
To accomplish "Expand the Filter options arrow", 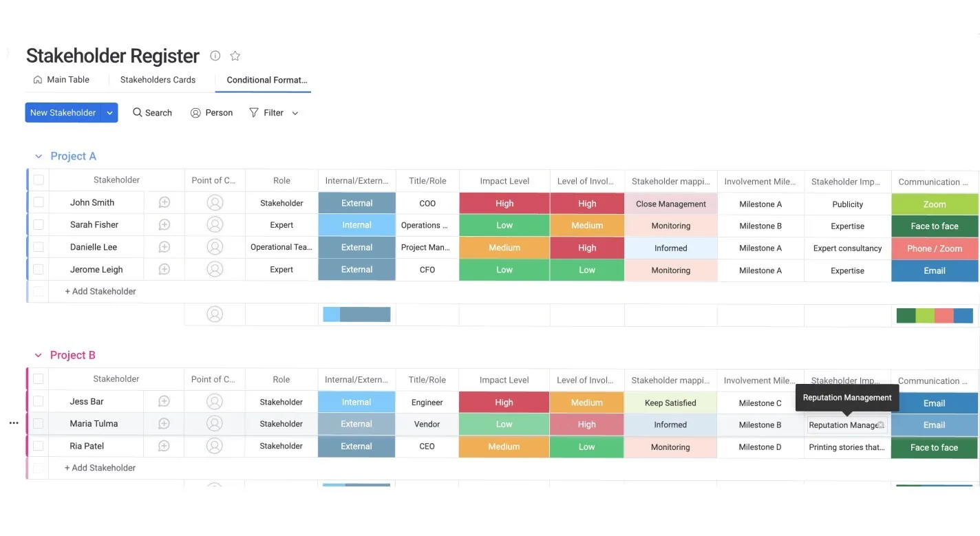I will (x=295, y=114).
